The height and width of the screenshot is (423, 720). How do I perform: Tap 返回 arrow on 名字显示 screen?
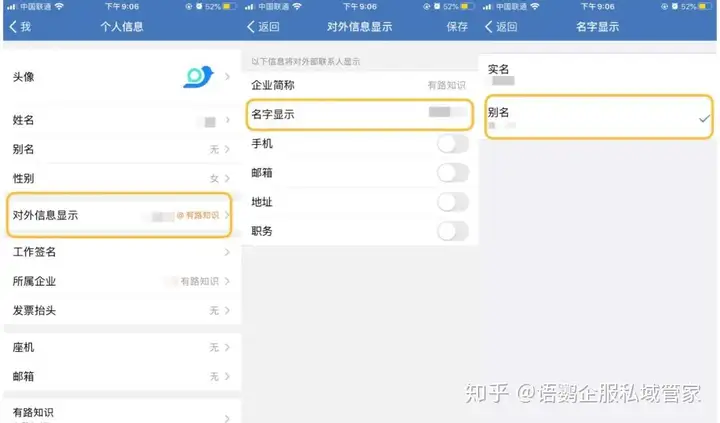[501, 27]
